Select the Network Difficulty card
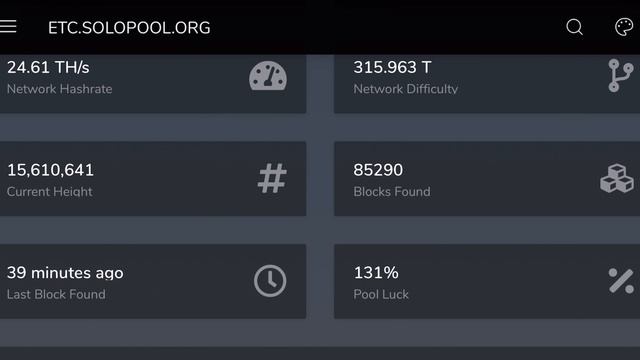 pos(487,84)
